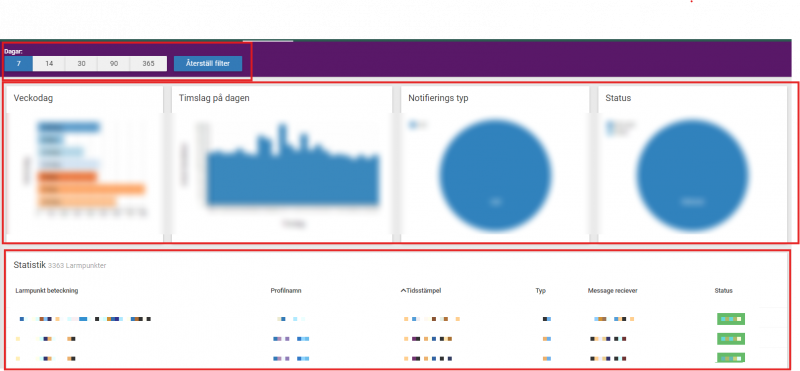Select the 30 days filter button
Image resolution: width=800 pixels, height=371 pixels.
coord(81,64)
